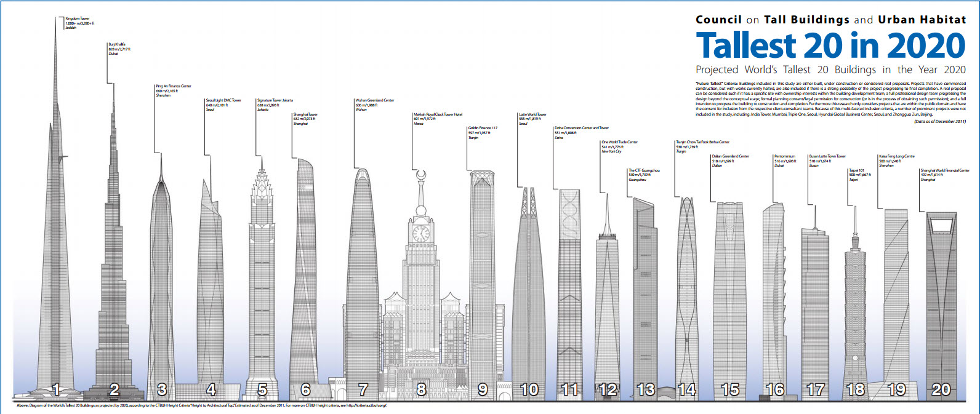The width and height of the screenshot is (980, 414).
Task: Select the clock face on Makkah tower
Action: pos(421,234)
